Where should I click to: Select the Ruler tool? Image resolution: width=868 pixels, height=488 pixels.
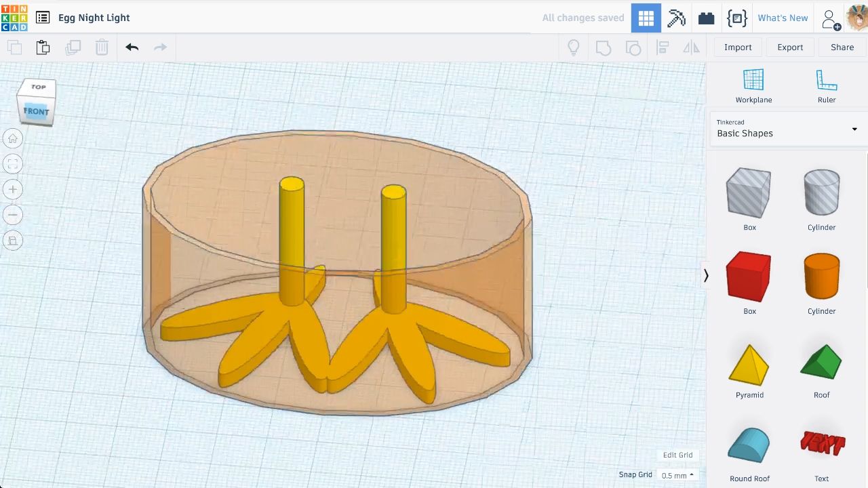coord(827,86)
